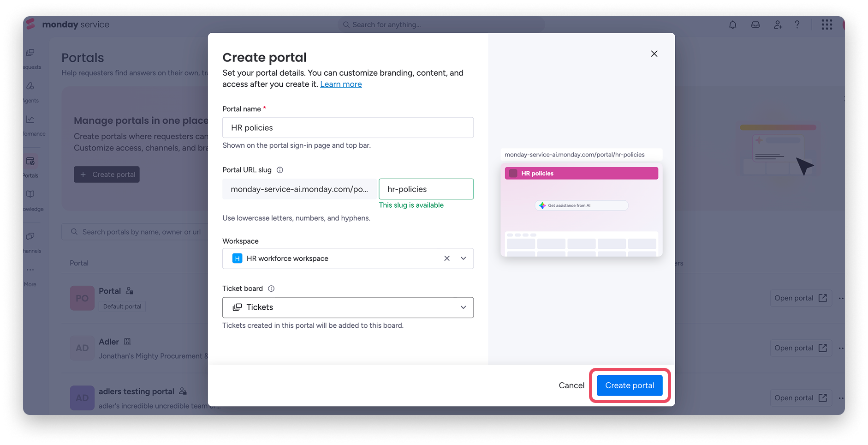Click the HR policies preview thumbnail
Image resolution: width=868 pixels, height=445 pixels.
tap(581, 210)
